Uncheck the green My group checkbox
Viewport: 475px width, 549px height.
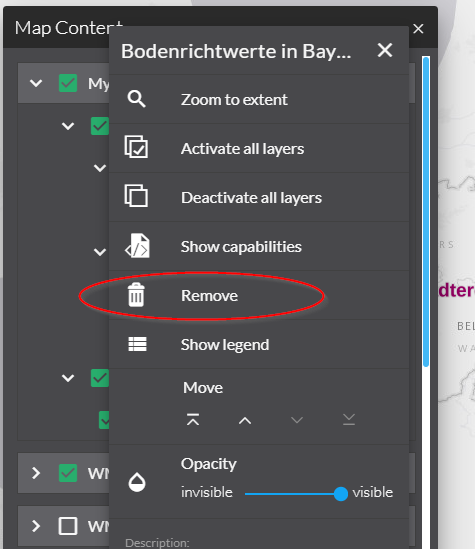(x=68, y=83)
